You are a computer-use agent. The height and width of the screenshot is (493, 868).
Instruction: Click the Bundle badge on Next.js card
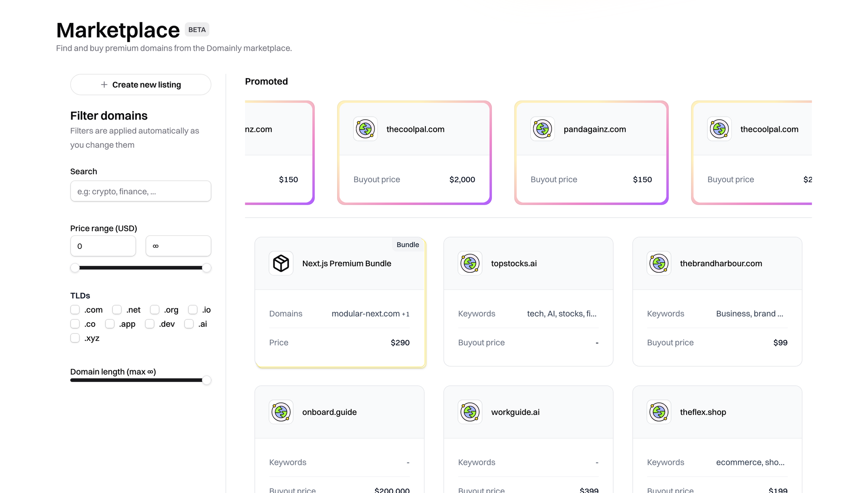coord(408,245)
